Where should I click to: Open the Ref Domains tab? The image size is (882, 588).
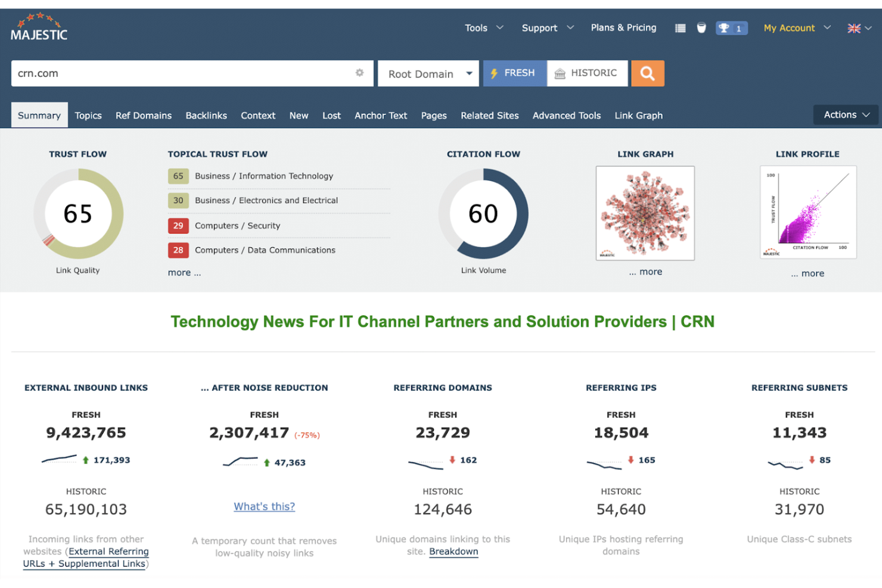(144, 116)
